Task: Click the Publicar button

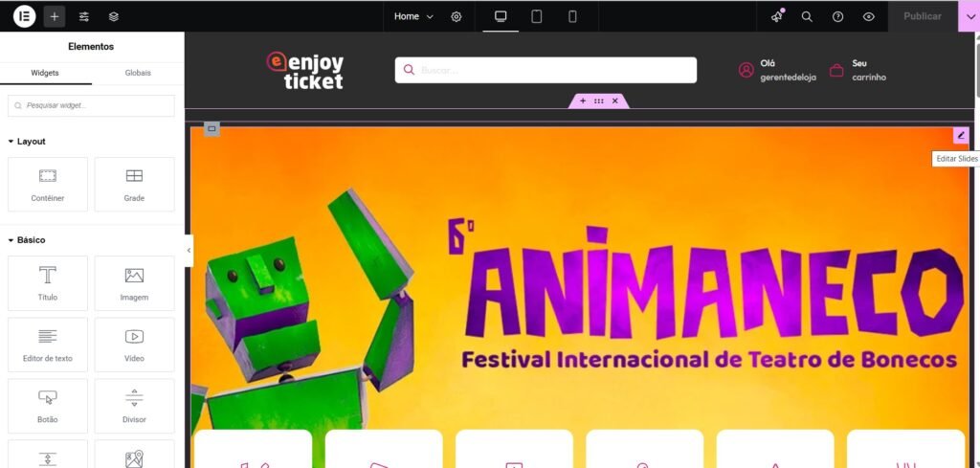Action: click(x=923, y=17)
